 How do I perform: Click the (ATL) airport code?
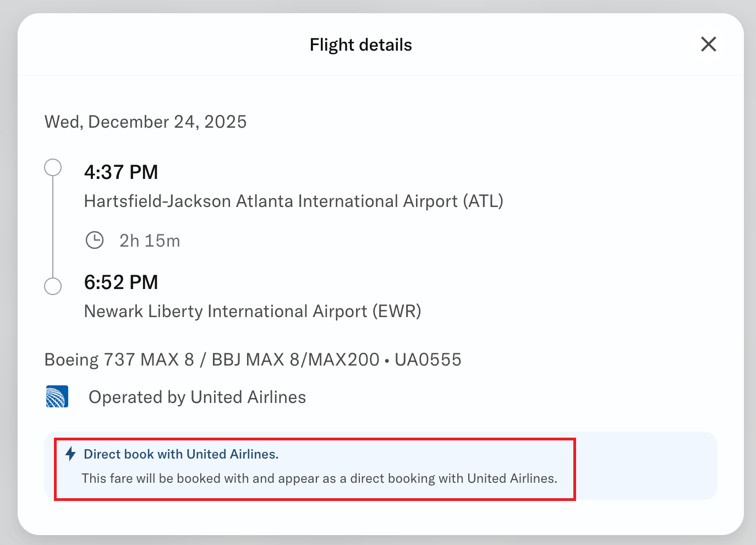pyautogui.click(x=483, y=201)
